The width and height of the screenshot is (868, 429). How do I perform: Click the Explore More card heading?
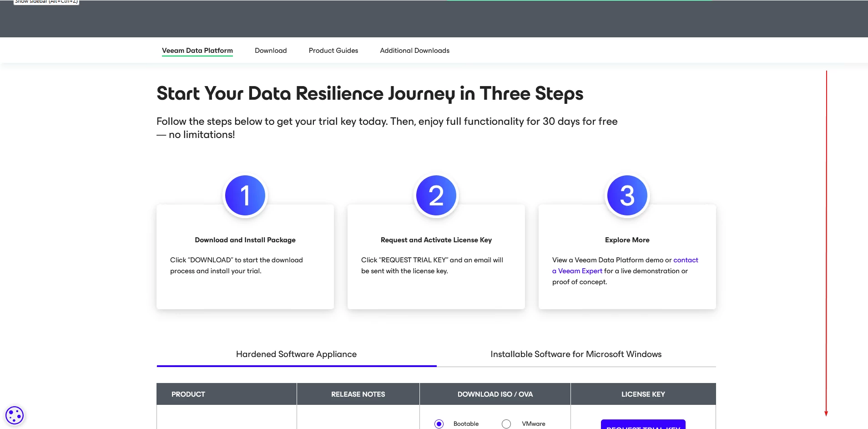coord(627,240)
